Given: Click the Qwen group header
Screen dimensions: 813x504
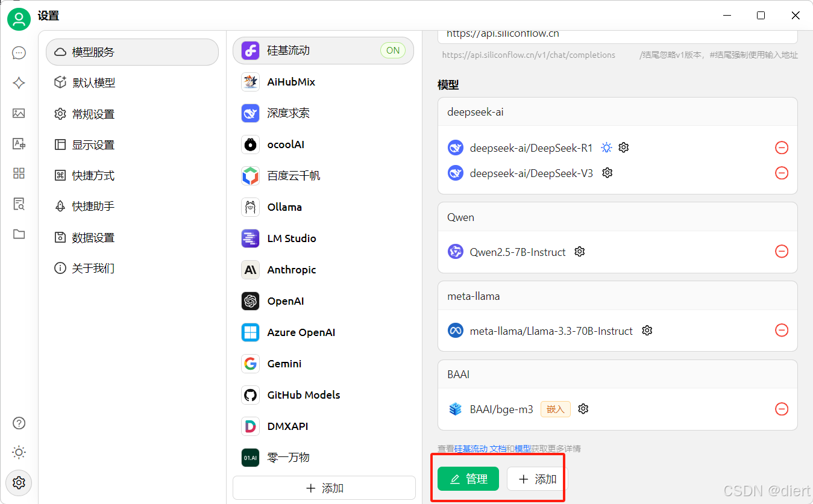Looking at the screenshot, I should tap(618, 217).
